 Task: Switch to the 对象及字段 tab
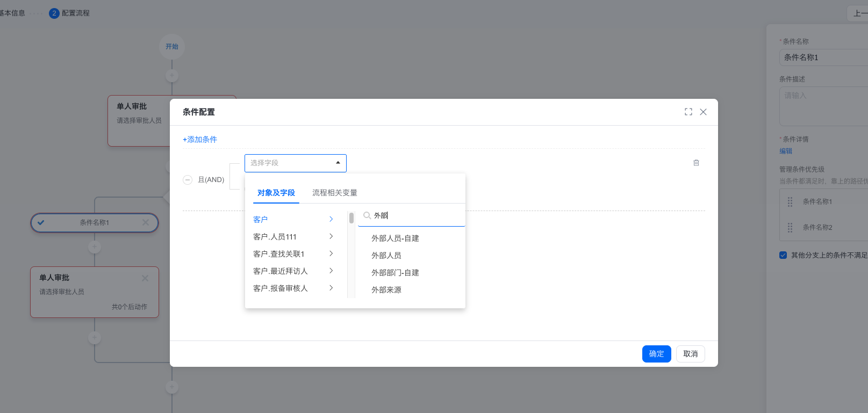[276, 193]
